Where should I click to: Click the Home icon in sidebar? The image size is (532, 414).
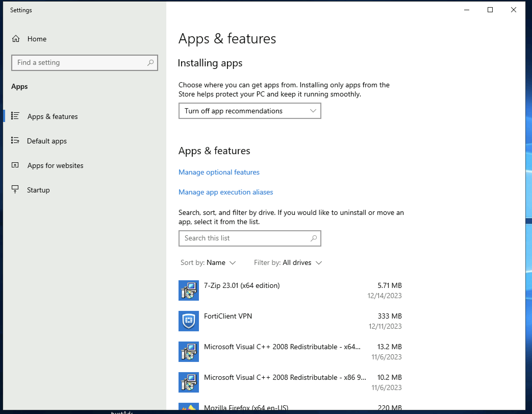pyautogui.click(x=16, y=39)
